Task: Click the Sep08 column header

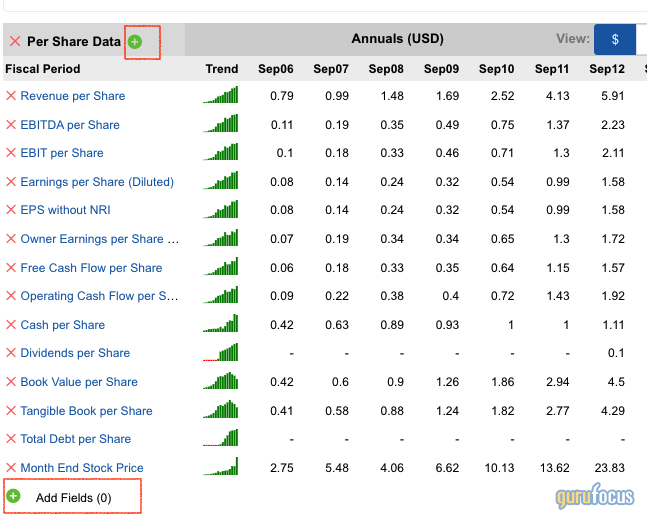Action: (386, 69)
